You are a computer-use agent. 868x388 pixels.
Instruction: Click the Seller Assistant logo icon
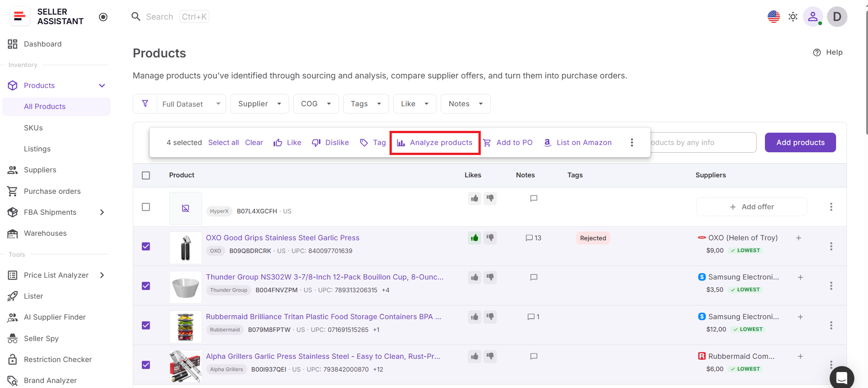pyautogui.click(x=20, y=16)
